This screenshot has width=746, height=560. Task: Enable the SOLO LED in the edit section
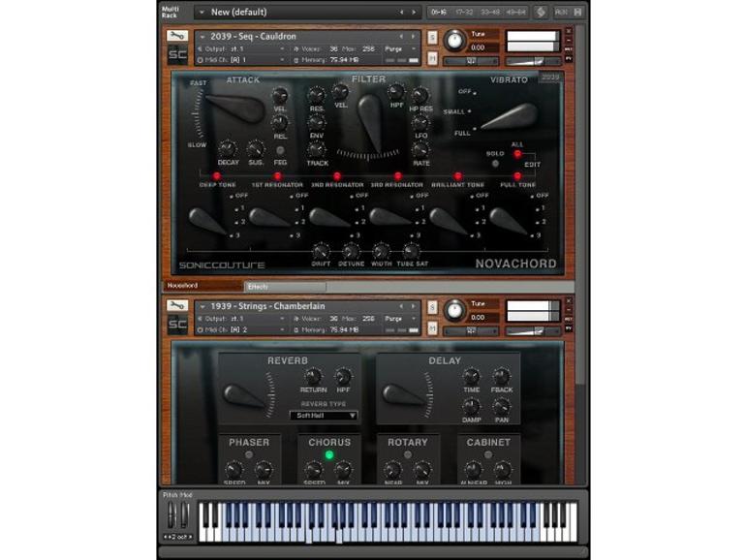click(x=495, y=163)
